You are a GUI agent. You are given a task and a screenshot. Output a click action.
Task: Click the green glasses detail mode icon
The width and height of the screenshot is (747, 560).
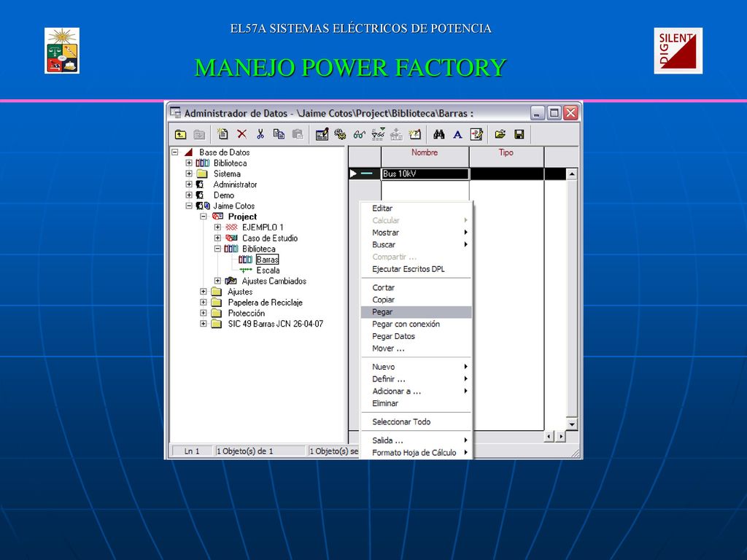click(x=359, y=135)
